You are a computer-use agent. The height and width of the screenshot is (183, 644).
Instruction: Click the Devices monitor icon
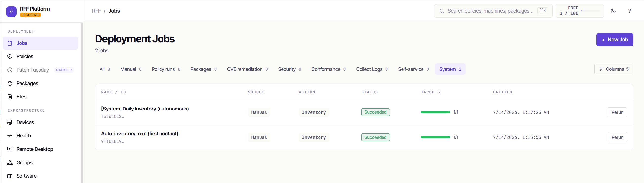[10, 122]
